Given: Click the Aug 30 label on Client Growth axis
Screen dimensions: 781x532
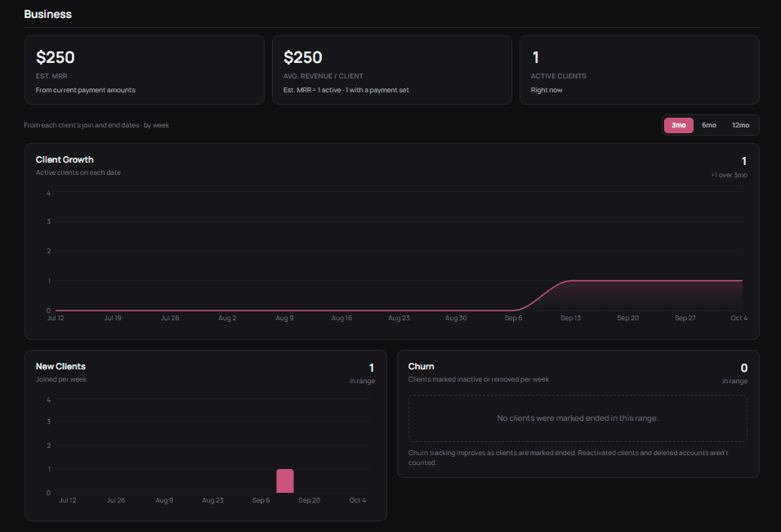Looking at the screenshot, I should [456, 318].
